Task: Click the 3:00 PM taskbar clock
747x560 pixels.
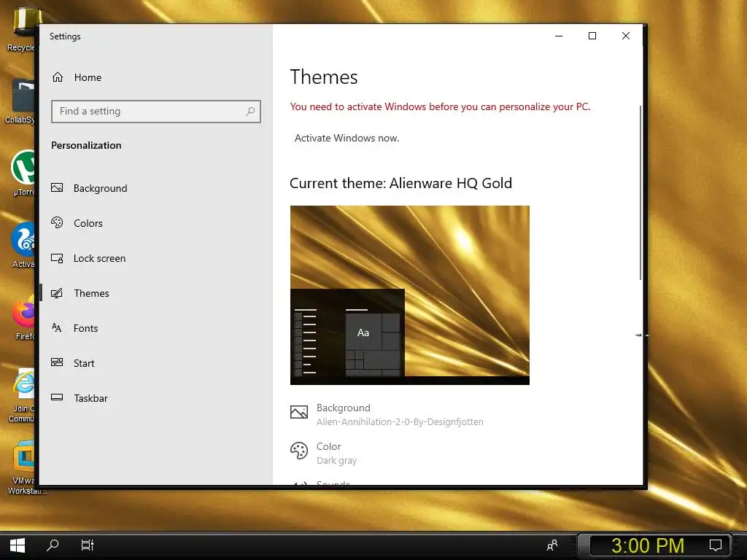Action: [648, 545]
